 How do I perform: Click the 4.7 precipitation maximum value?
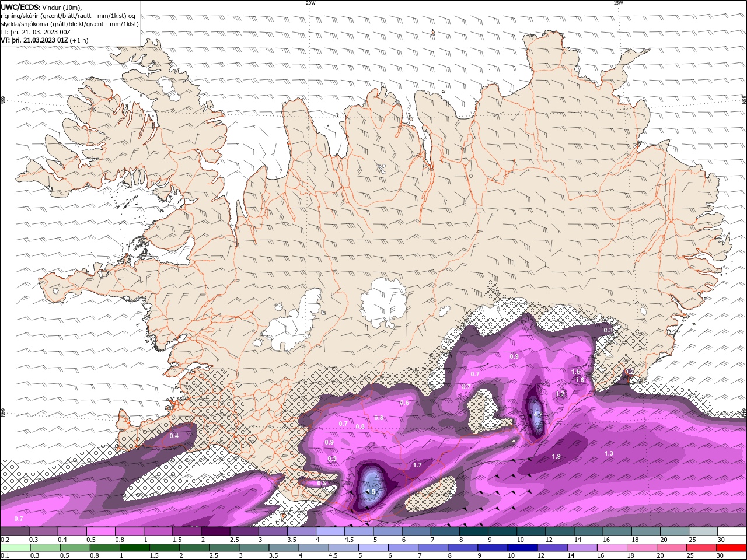(x=537, y=415)
